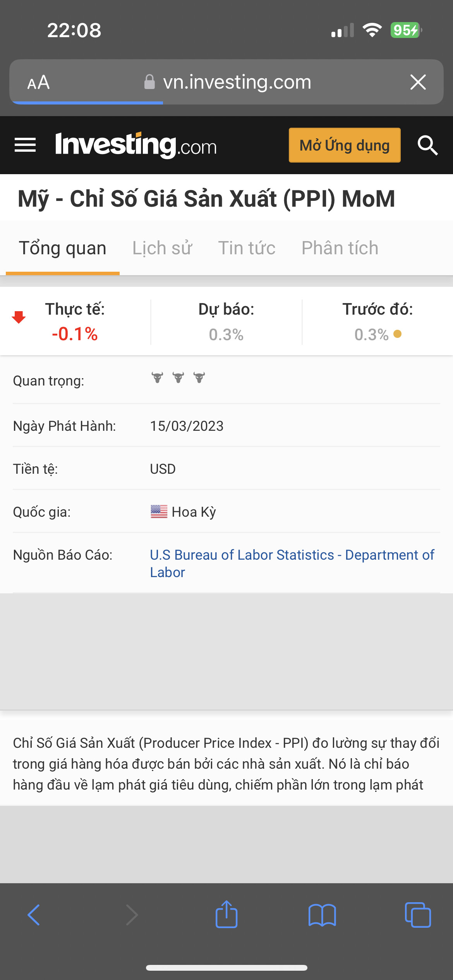
Task: Go back with Safari back arrow
Action: [34, 915]
